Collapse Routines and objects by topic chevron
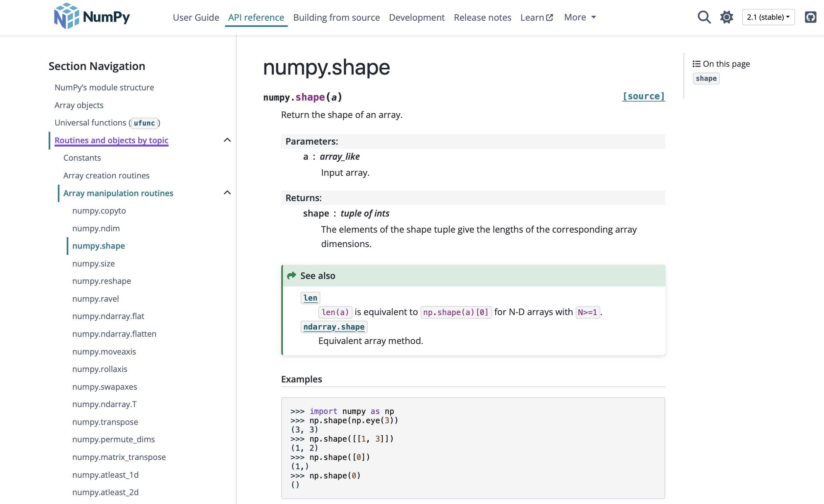Screen dimensions: 824x504 tap(227, 140)
